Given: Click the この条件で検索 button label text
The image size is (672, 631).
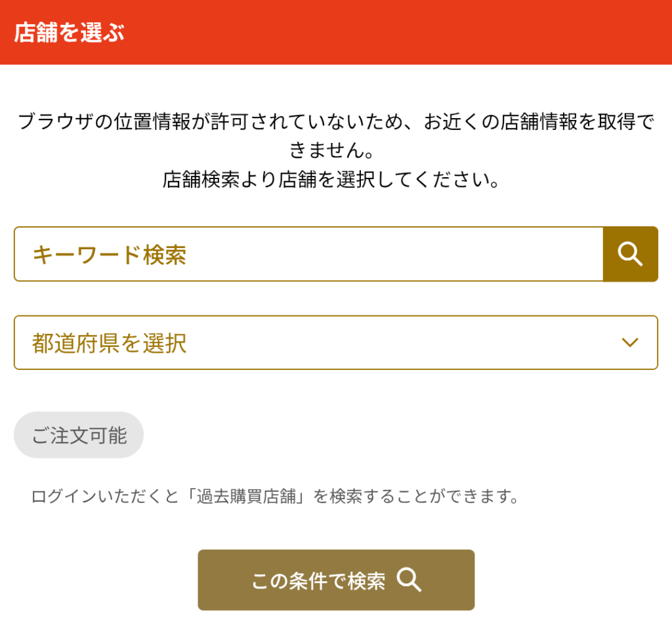Looking at the screenshot, I should (318, 581).
